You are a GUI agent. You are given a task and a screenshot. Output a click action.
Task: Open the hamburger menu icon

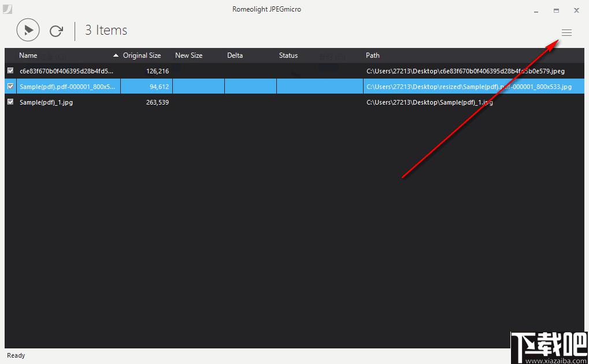click(566, 33)
